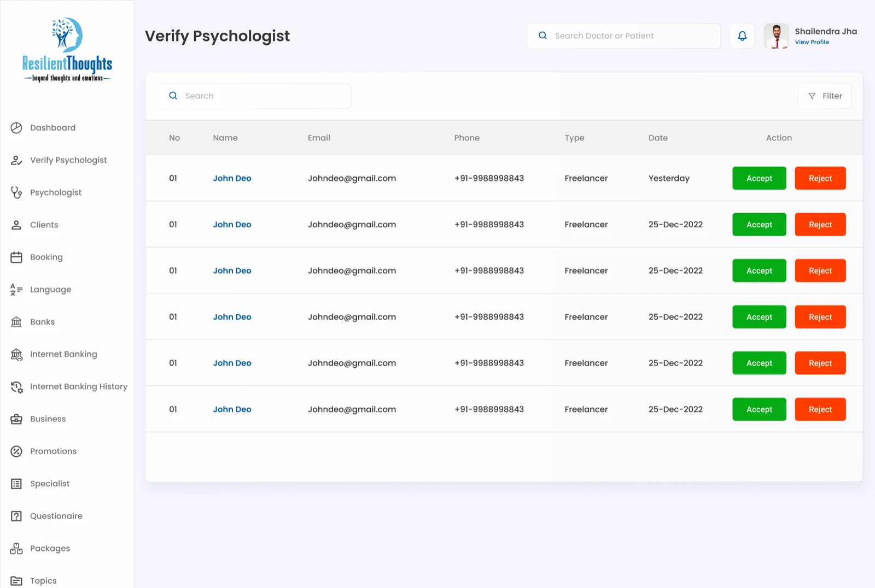Click the Packages boxes icon

16,549
